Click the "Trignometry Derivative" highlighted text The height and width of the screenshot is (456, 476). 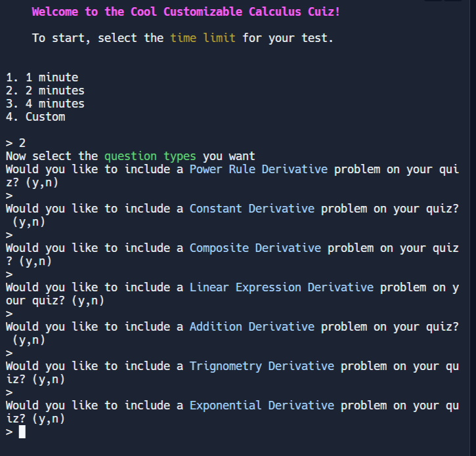click(x=261, y=366)
